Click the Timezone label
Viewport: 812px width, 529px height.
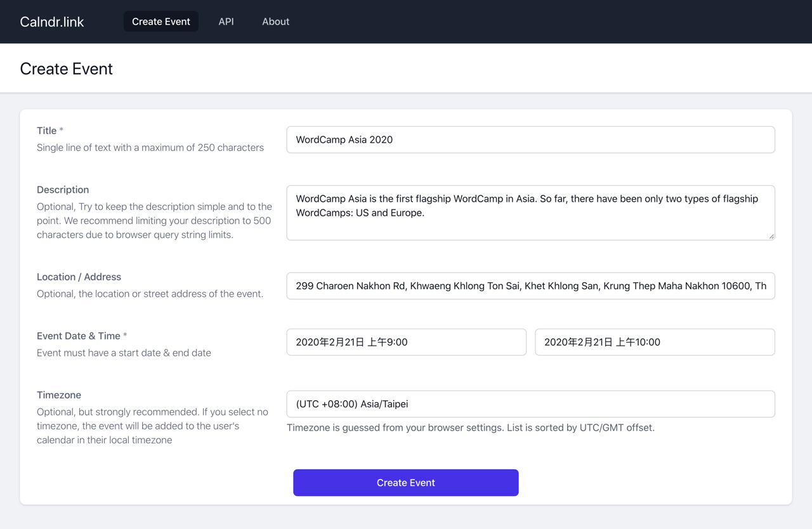[x=59, y=395]
